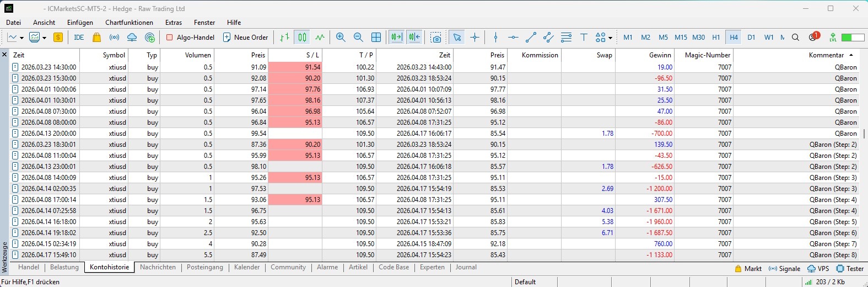Switch to the Belastung tab

click(x=64, y=267)
